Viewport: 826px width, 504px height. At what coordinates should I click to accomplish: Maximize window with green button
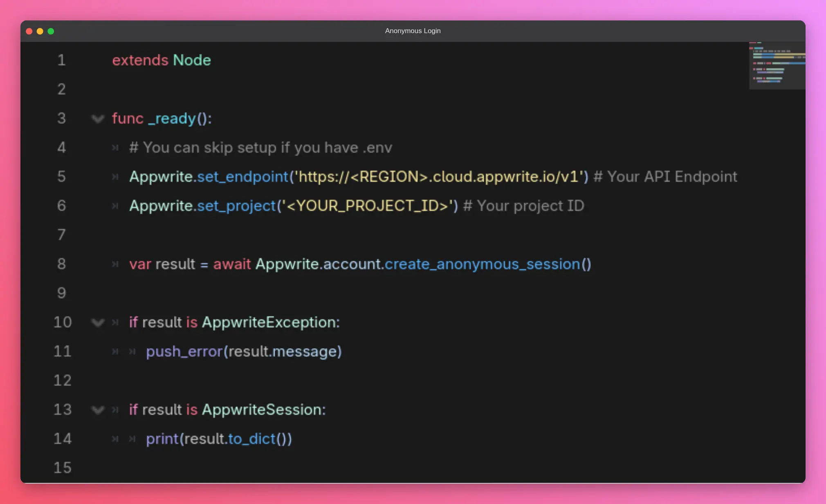point(51,31)
